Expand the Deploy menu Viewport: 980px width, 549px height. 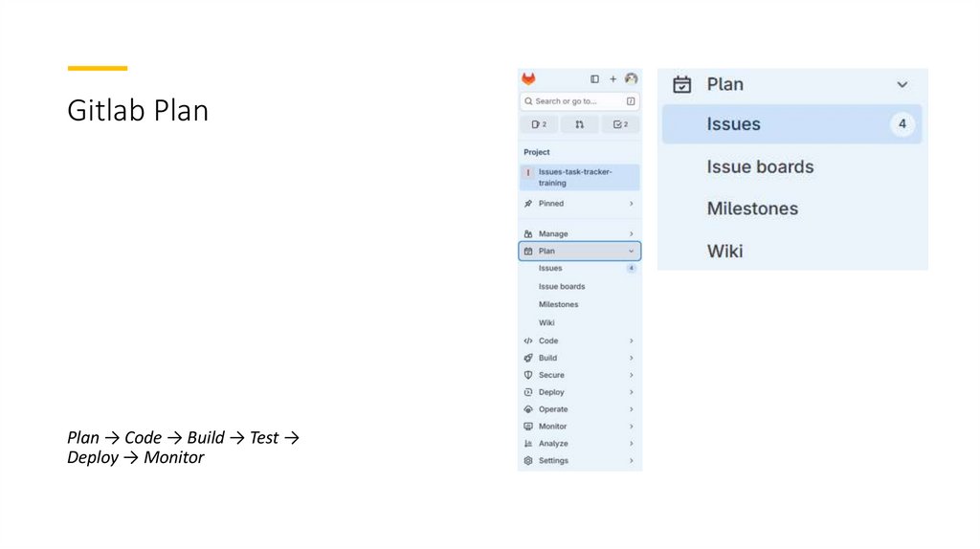click(x=579, y=392)
